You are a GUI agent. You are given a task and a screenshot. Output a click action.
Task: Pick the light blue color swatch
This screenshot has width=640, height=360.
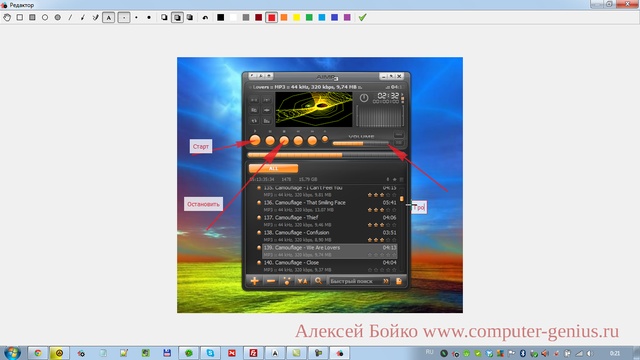(322, 18)
